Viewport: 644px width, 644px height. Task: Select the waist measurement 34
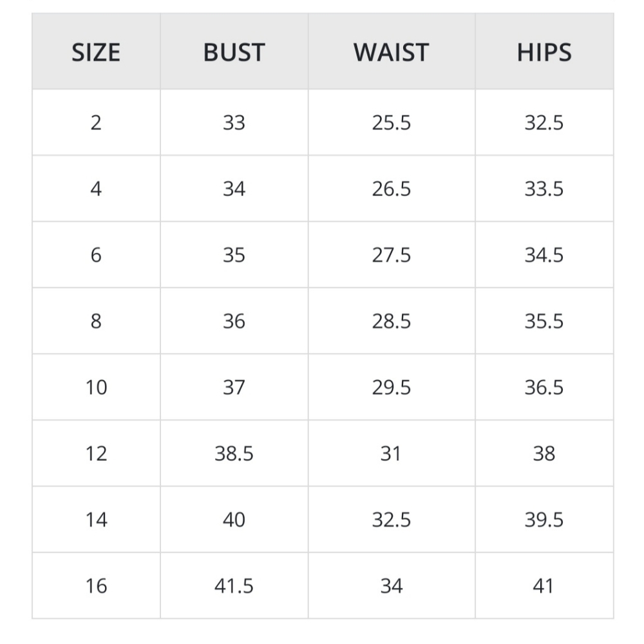click(x=391, y=586)
